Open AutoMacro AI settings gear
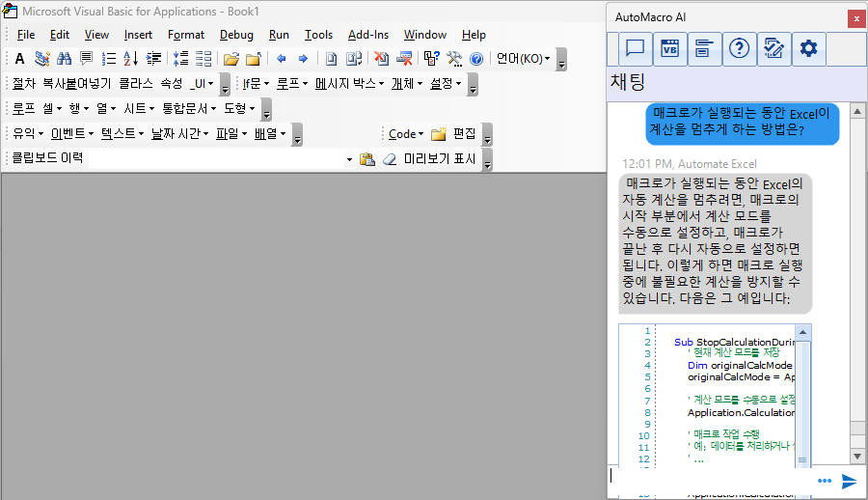This screenshot has height=500, width=868. 808,49
